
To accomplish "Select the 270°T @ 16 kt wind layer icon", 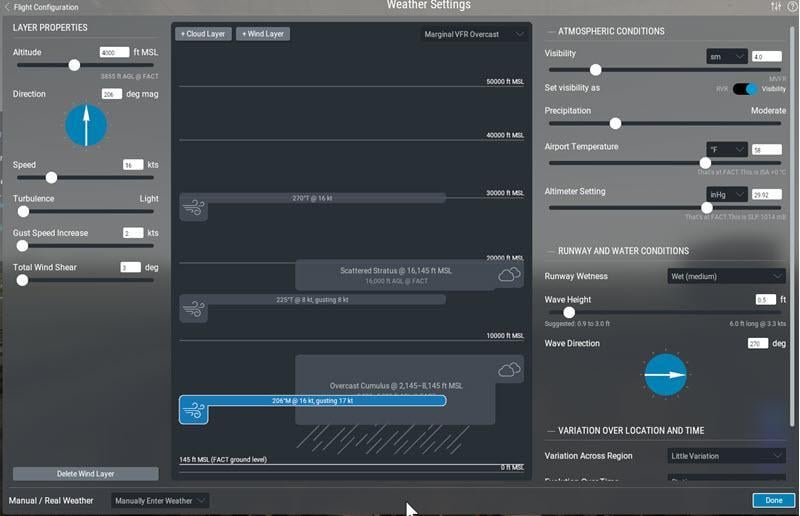I will pos(193,207).
